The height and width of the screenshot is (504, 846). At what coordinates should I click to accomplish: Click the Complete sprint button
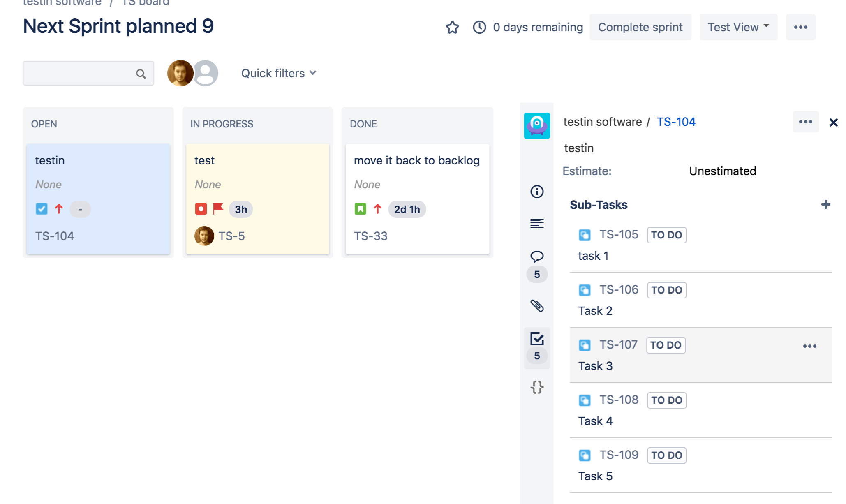[x=640, y=27]
